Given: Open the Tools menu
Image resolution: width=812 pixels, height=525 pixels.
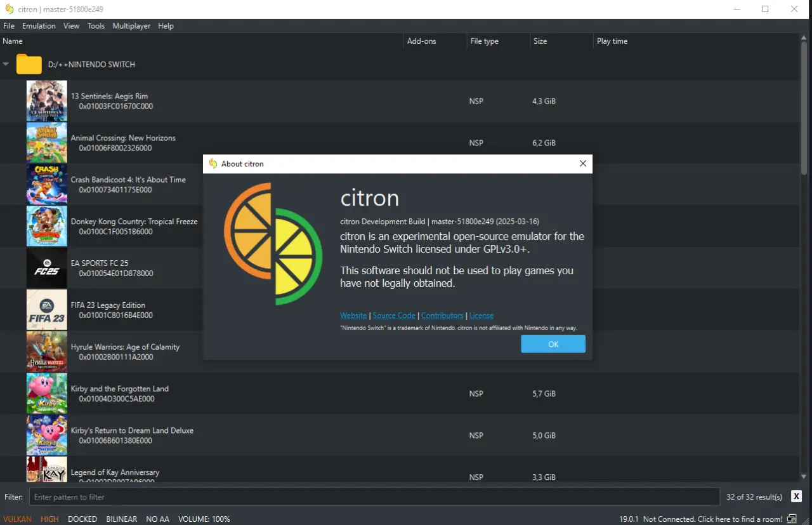Looking at the screenshot, I should click(96, 26).
